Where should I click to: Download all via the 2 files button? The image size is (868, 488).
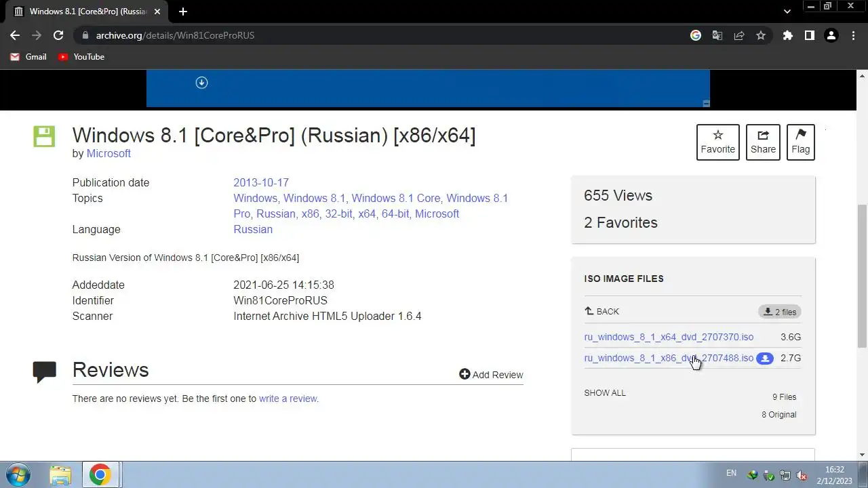pos(780,312)
